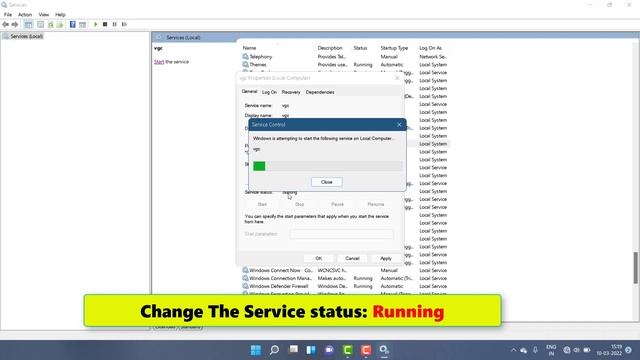Sort by the Name column header
The image size is (640, 360).
[x=249, y=48]
